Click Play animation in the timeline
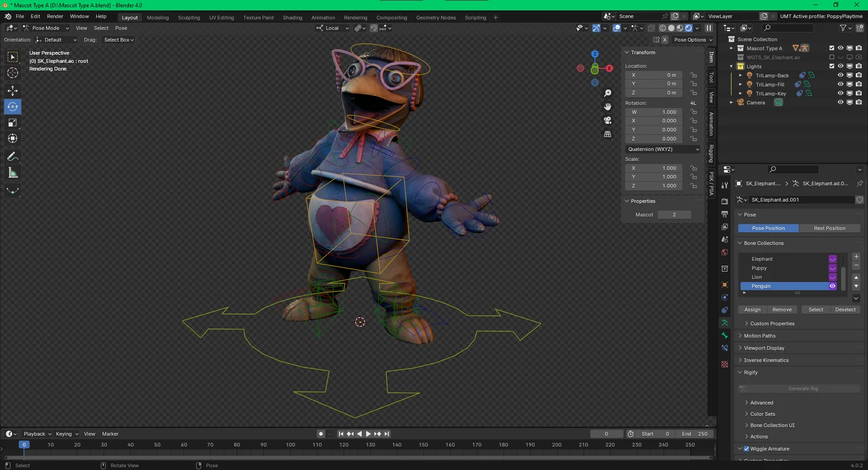This screenshot has width=868, height=470. pos(368,434)
